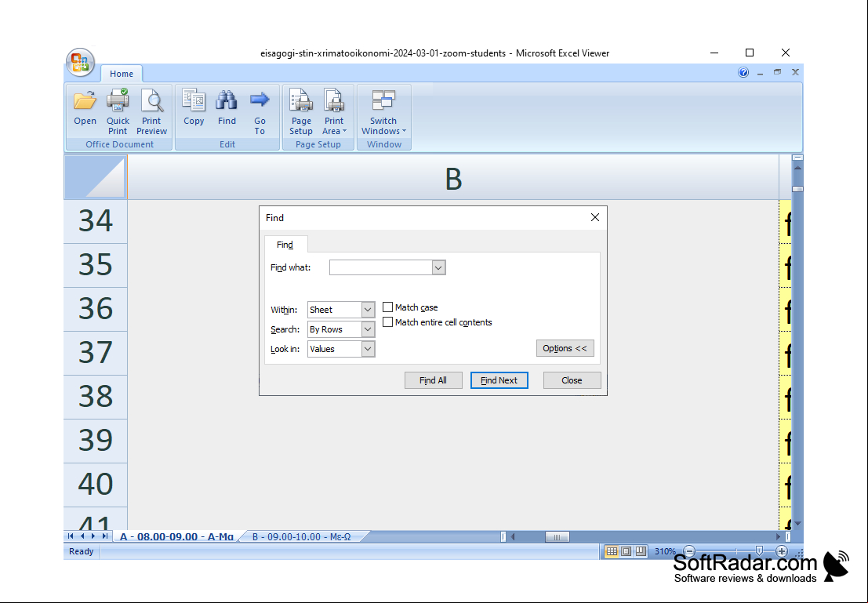The image size is (868, 603).
Task: Click the Find Next button
Action: click(x=499, y=380)
